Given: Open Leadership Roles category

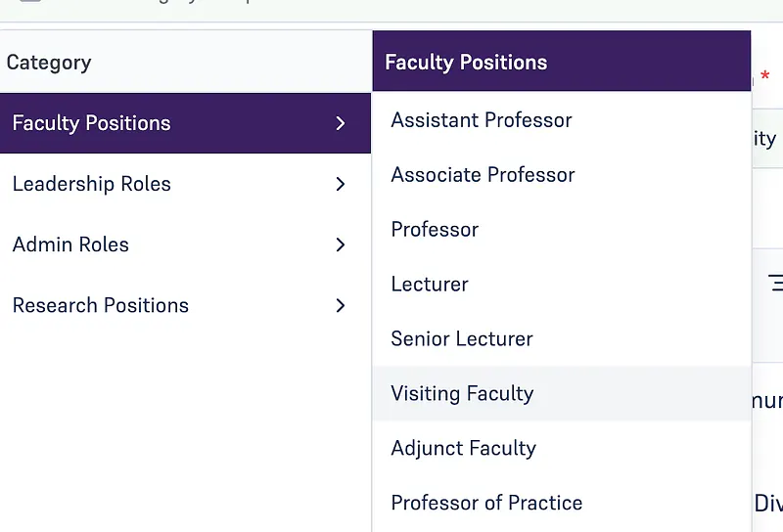Looking at the screenshot, I should pyautogui.click(x=185, y=184).
